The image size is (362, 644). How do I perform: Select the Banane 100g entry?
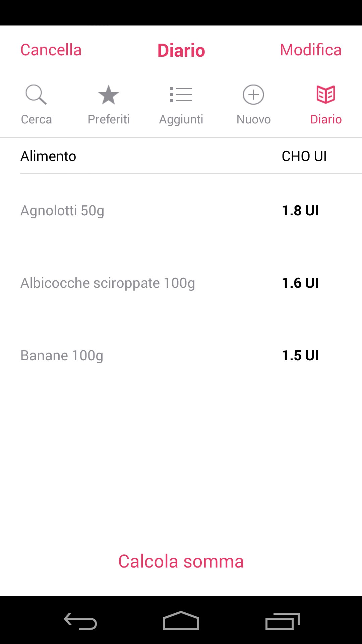[181, 355]
